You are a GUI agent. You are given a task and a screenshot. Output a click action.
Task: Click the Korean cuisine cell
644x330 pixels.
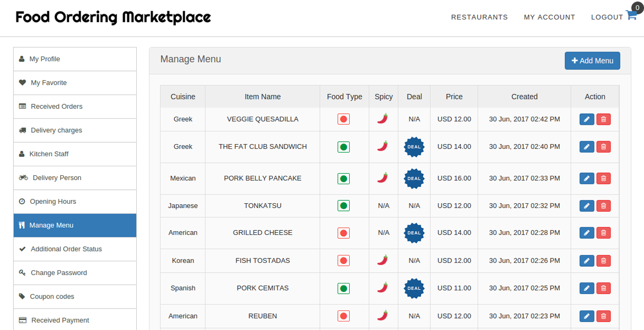[x=183, y=261]
